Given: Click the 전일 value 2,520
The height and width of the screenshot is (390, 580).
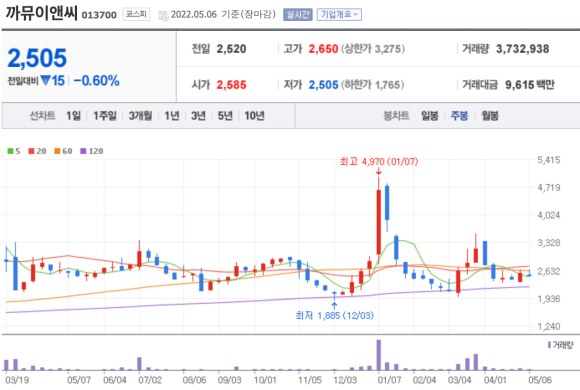Looking at the screenshot, I should pyautogui.click(x=231, y=48).
